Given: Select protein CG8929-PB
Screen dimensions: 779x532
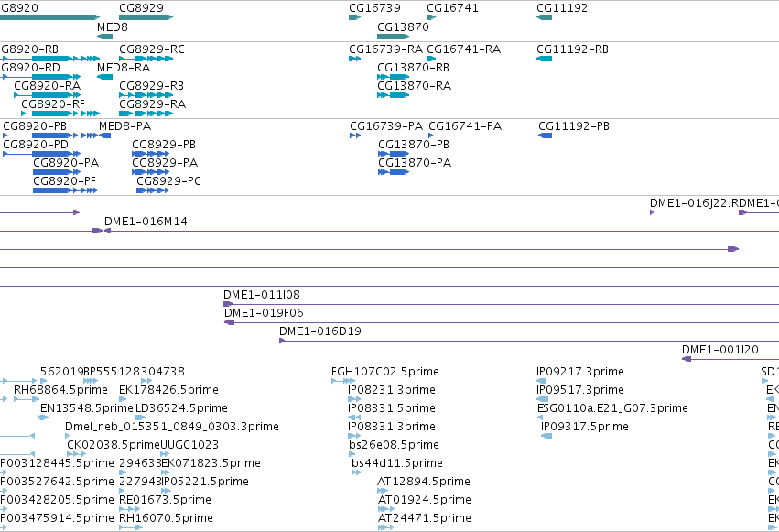Looking at the screenshot, I should coord(164,145).
